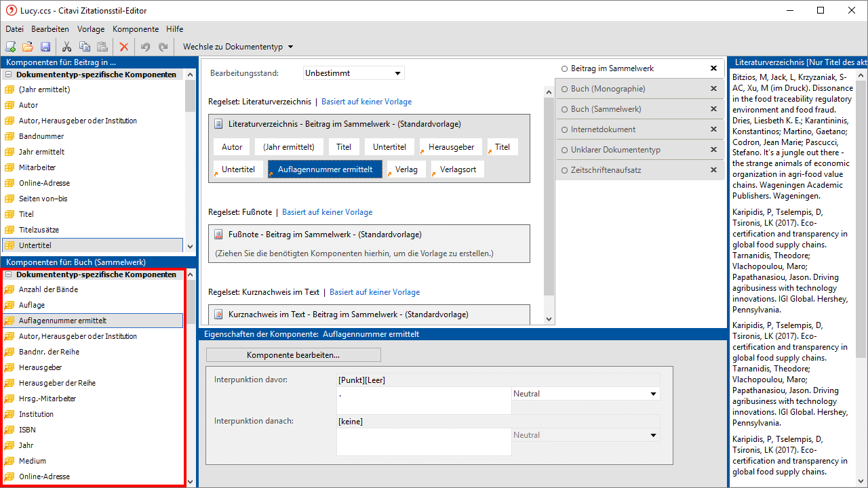
Task: Select the Internetdokument radio button
Action: click(564, 129)
